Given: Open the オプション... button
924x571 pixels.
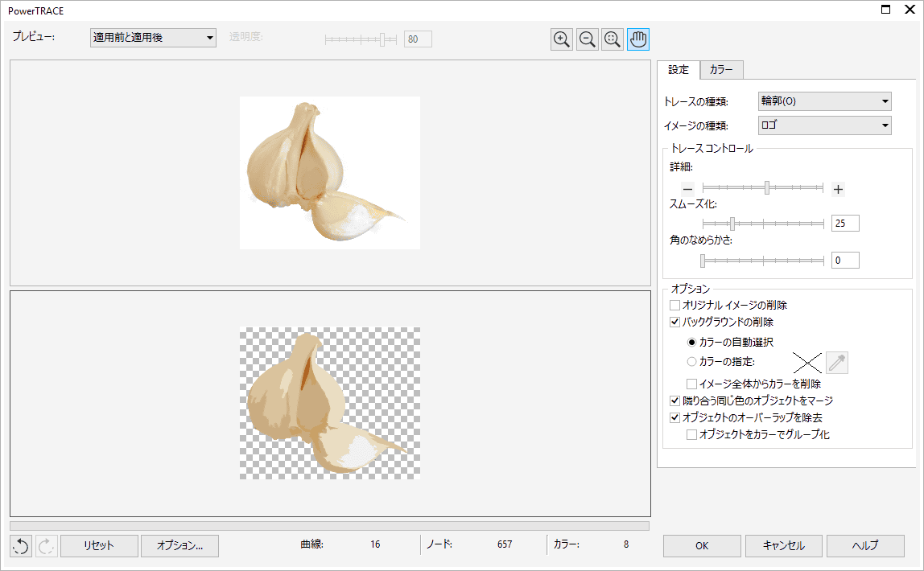Looking at the screenshot, I should point(179,546).
